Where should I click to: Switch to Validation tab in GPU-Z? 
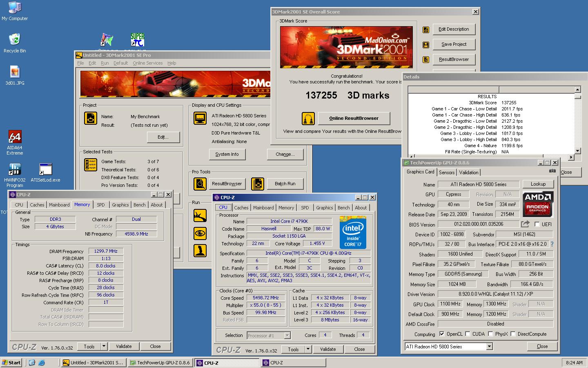pos(469,173)
